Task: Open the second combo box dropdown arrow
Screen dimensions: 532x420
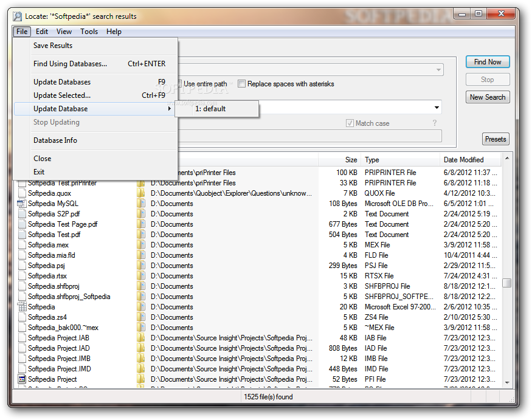Action: [437, 108]
